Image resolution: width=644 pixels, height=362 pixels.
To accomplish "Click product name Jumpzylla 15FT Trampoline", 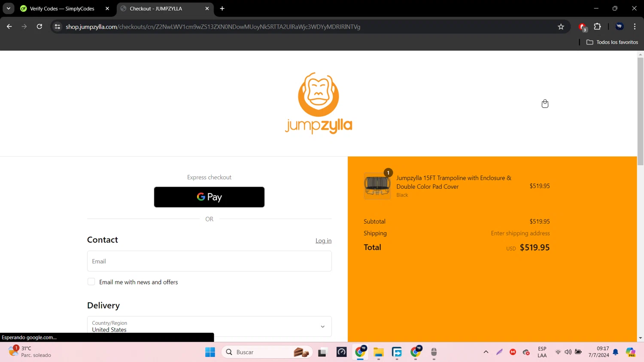I will [x=454, y=182].
